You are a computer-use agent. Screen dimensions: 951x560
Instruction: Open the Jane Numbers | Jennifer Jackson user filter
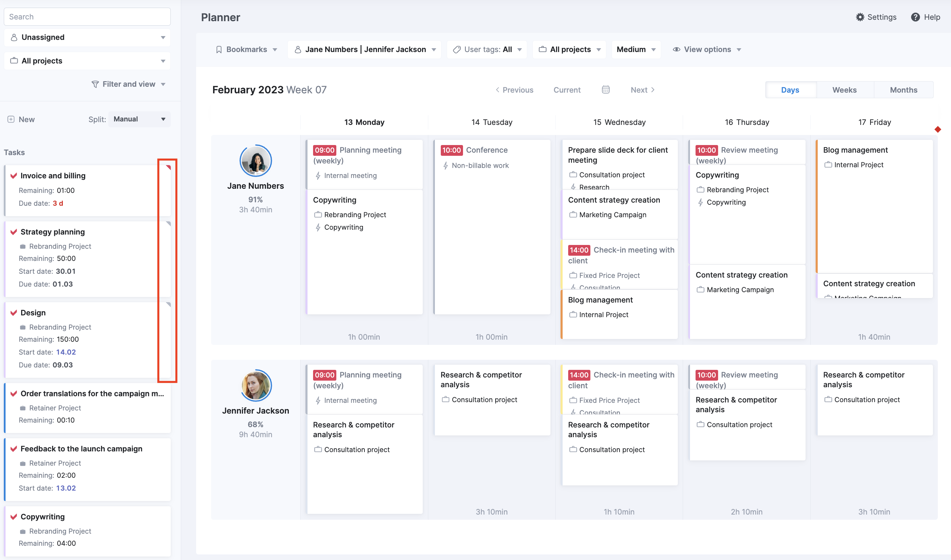[364, 49]
